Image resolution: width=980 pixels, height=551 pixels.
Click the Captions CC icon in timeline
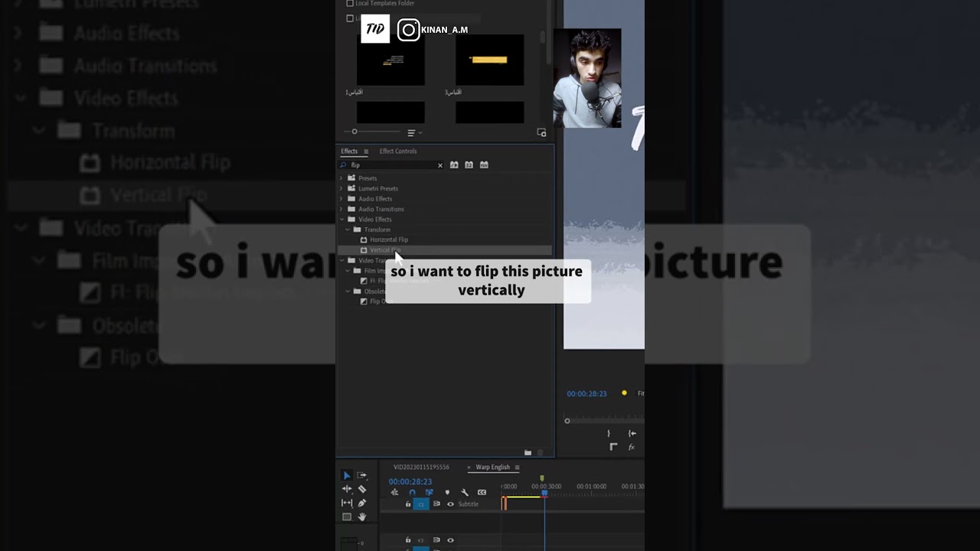[x=482, y=492]
